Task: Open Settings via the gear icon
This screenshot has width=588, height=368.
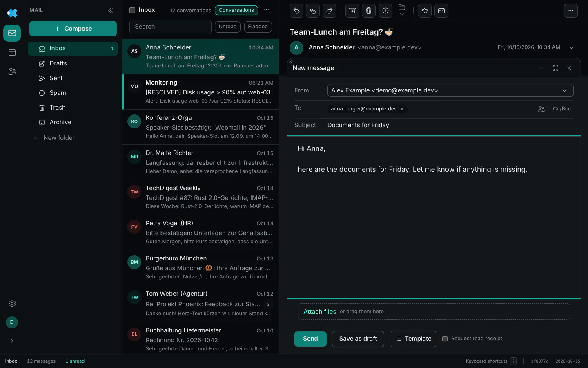Action: pos(12,303)
